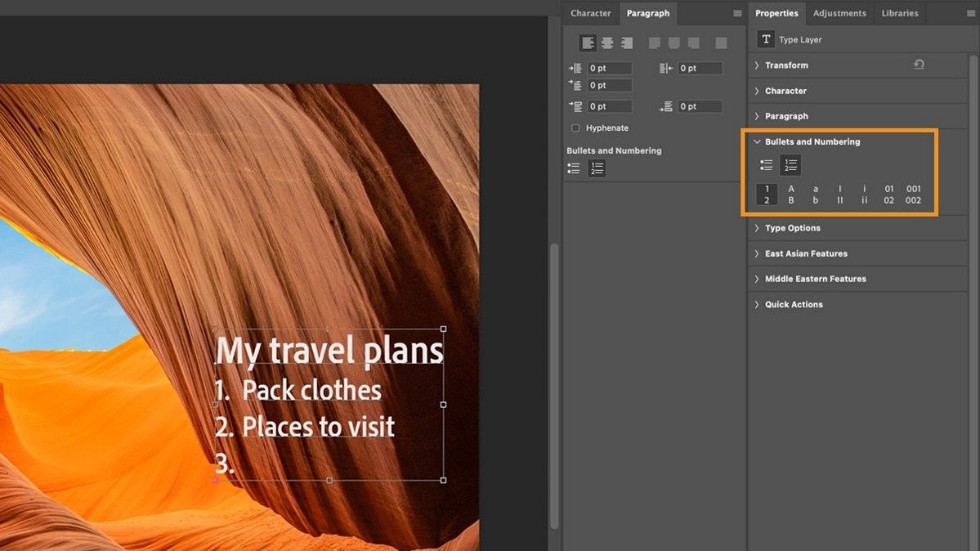Select the left align text icon
Screen dimensions: 980x551
(x=587, y=43)
